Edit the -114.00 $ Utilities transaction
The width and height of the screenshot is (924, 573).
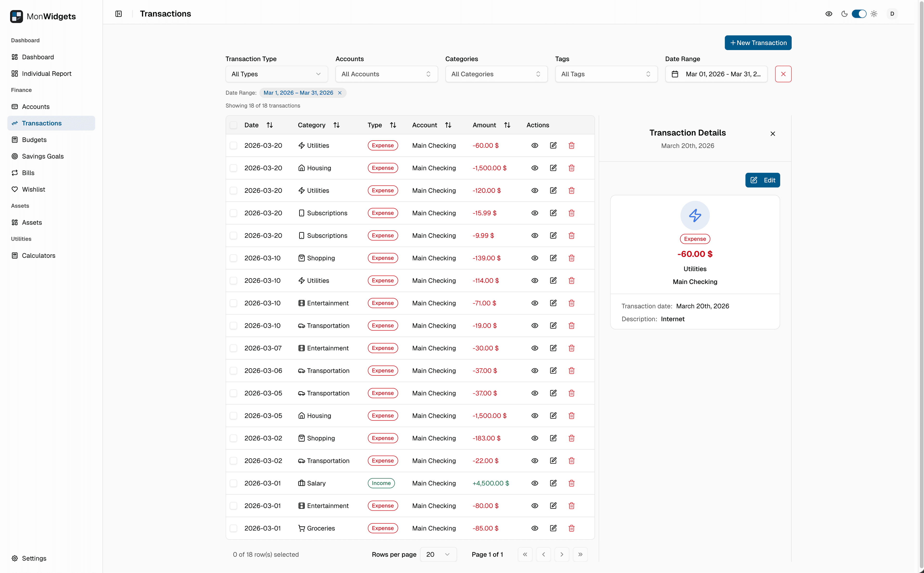click(x=553, y=280)
